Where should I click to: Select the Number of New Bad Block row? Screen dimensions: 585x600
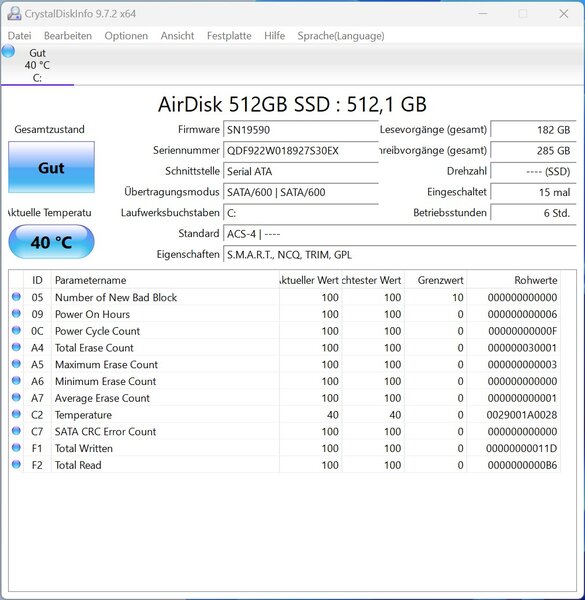pos(284,297)
